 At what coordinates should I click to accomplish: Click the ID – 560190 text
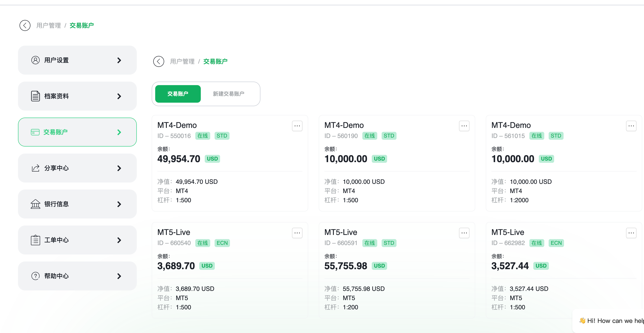[x=341, y=136]
